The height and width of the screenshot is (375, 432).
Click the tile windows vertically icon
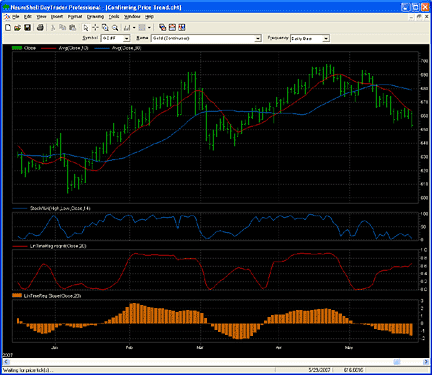pos(182,28)
